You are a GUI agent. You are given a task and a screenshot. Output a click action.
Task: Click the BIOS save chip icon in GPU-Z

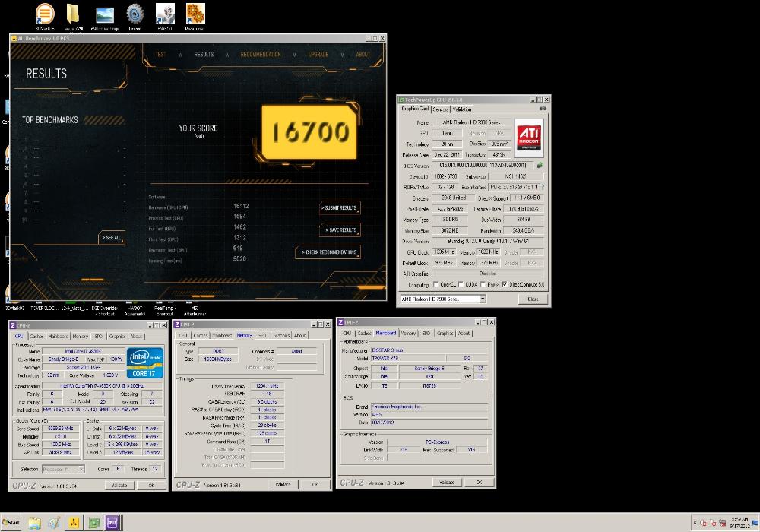click(539, 165)
